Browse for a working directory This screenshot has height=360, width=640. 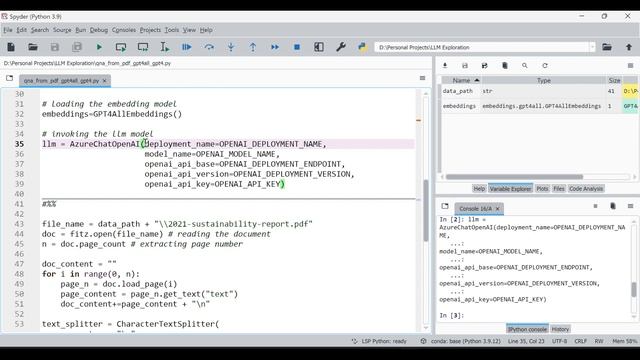coord(607,47)
